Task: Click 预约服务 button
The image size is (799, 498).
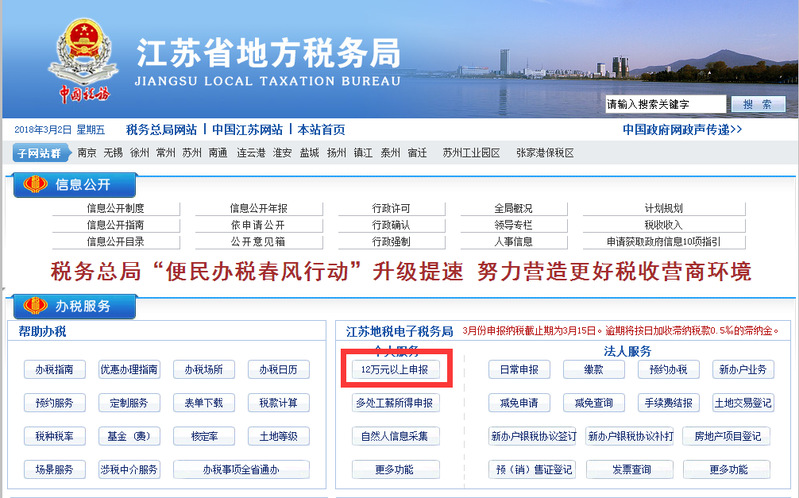Action: point(55,403)
